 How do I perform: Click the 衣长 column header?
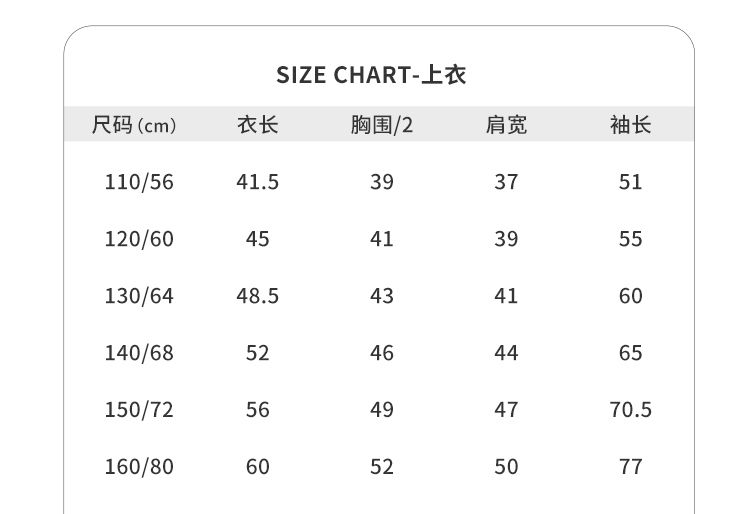pyautogui.click(x=258, y=125)
